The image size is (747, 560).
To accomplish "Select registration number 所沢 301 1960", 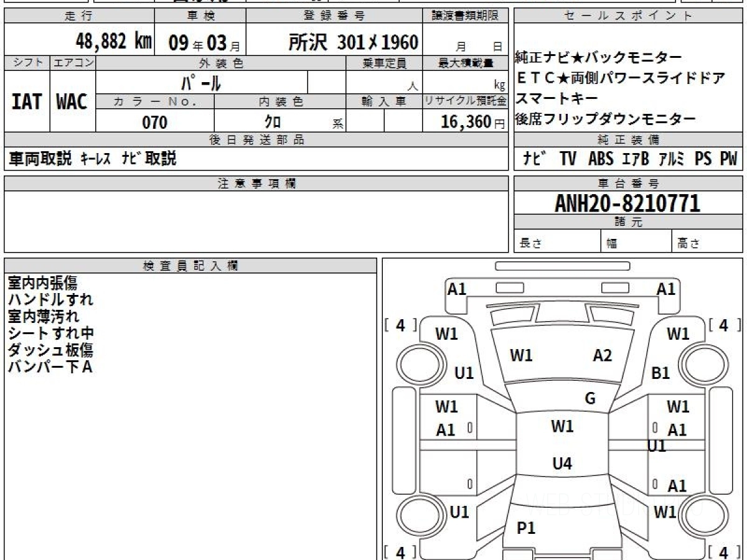I will (354, 42).
